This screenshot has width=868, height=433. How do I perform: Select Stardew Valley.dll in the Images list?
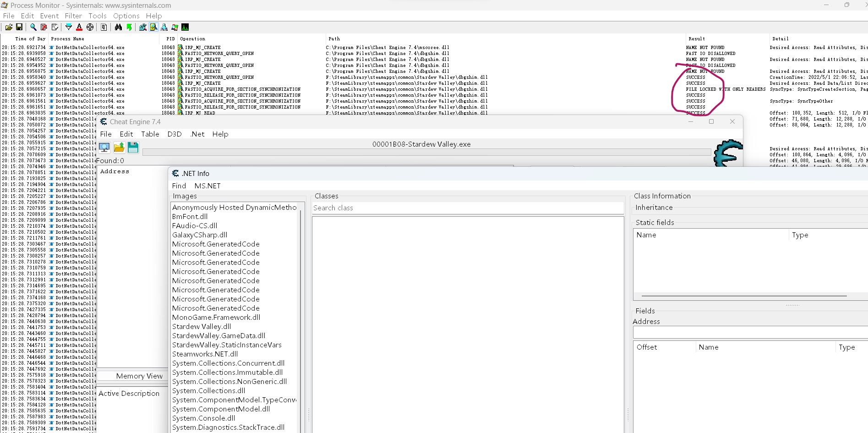pos(202,326)
